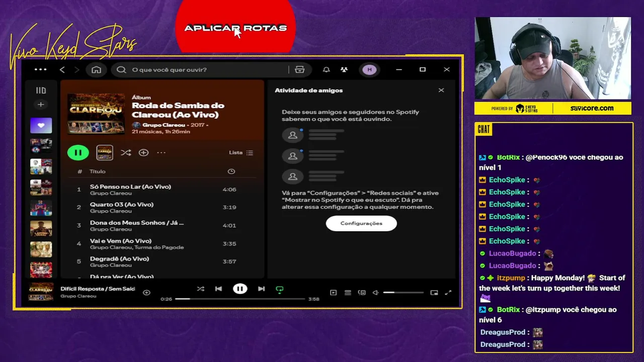Click the clock duration column header

pos(231,171)
